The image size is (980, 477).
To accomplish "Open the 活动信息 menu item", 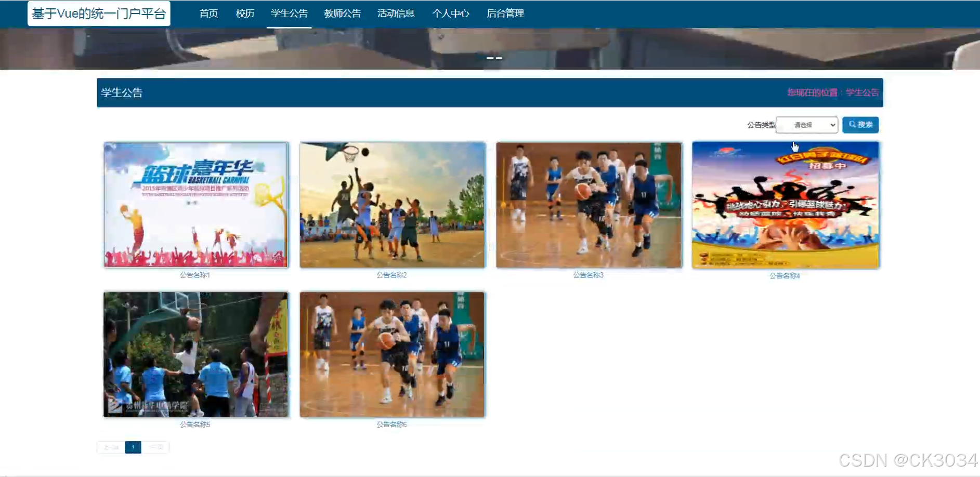I will coord(396,13).
